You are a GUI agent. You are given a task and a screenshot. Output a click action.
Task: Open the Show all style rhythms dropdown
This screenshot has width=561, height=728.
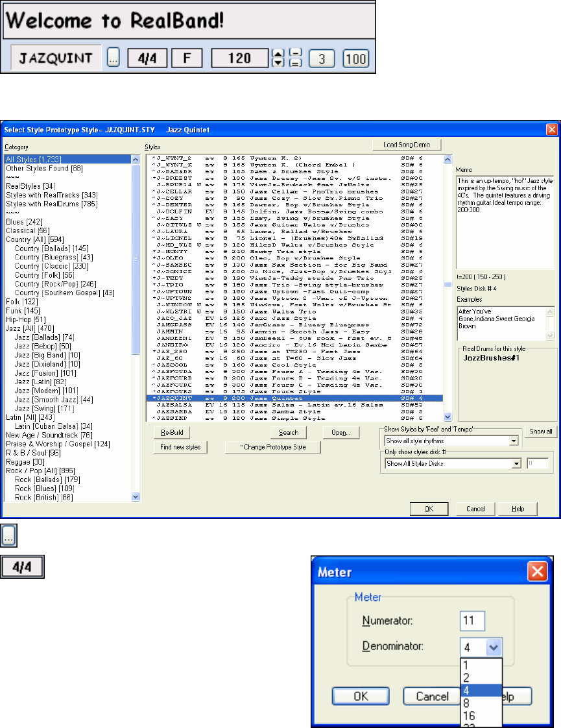[x=514, y=441]
